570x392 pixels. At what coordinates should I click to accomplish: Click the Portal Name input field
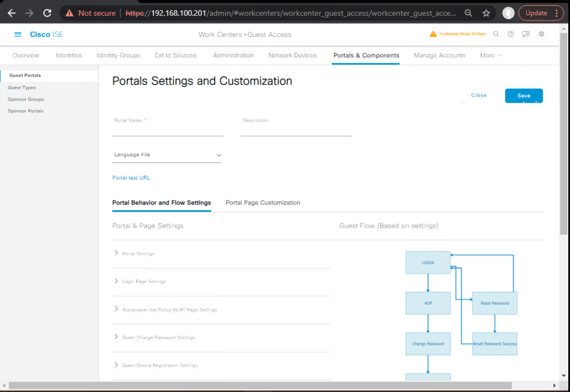168,130
